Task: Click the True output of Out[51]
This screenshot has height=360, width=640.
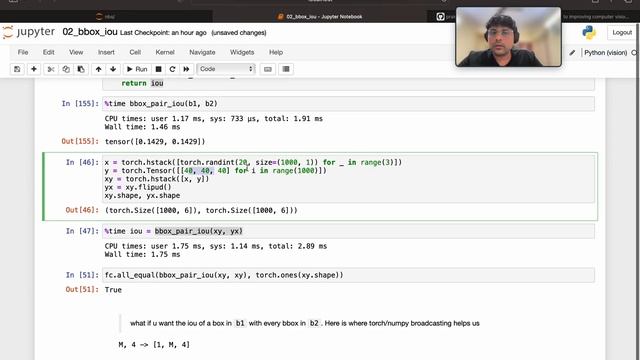Action: click(113, 290)
